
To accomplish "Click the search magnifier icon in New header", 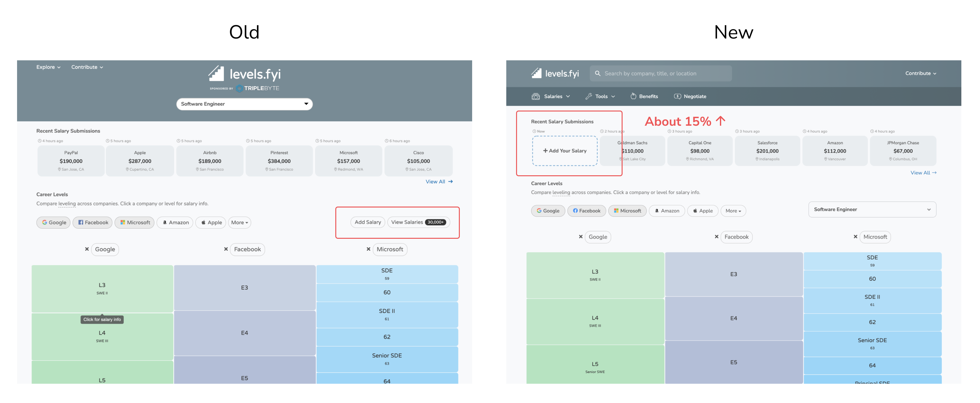I will point(598,73).
